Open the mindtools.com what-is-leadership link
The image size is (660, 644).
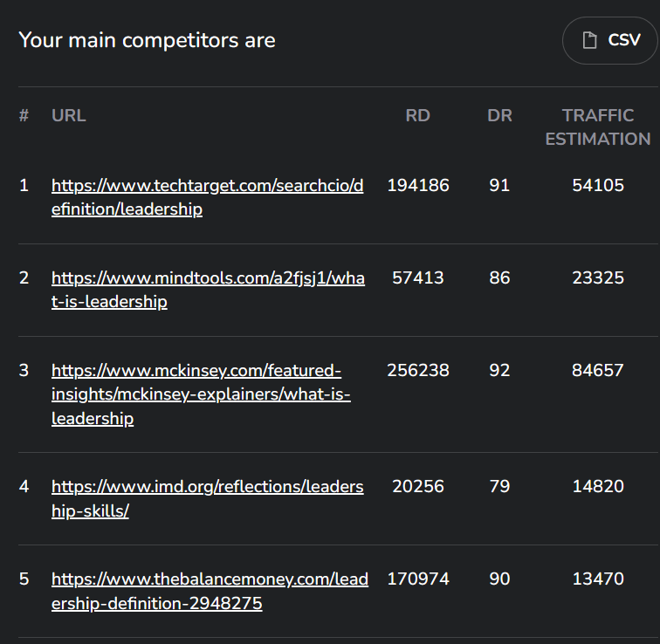coord(208,290)
